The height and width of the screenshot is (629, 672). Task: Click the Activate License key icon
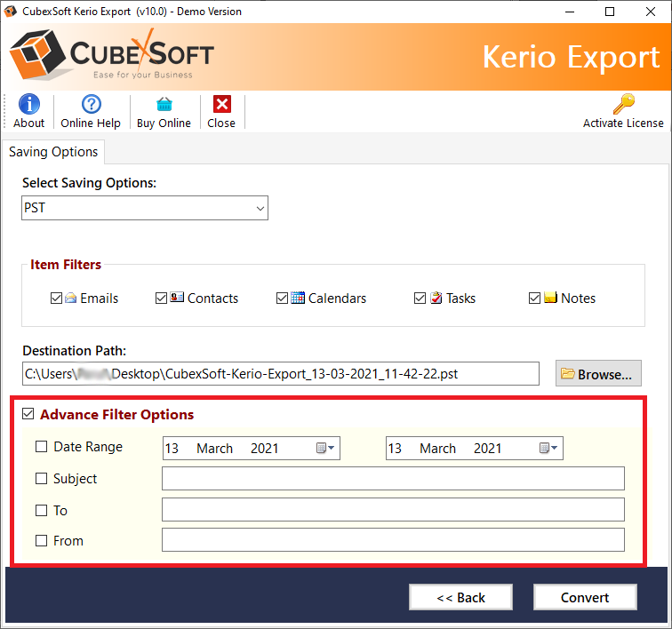tap(624, 104)
